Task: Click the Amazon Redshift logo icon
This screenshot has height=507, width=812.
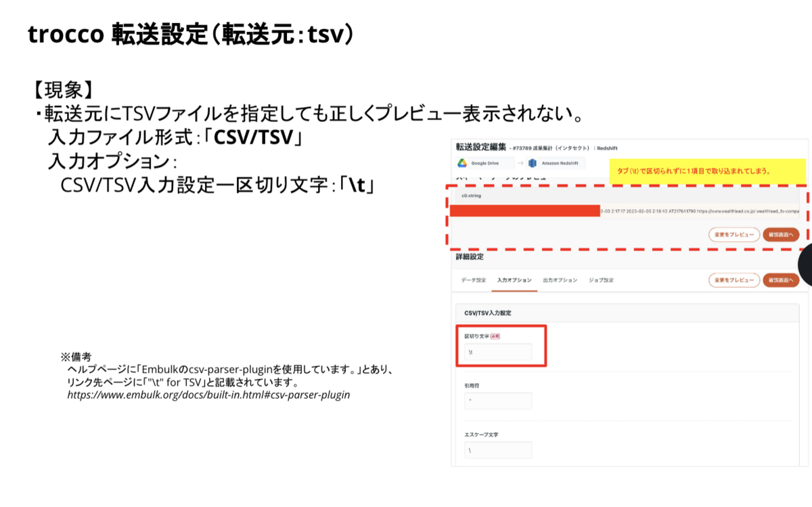Action: coord(533,163)
